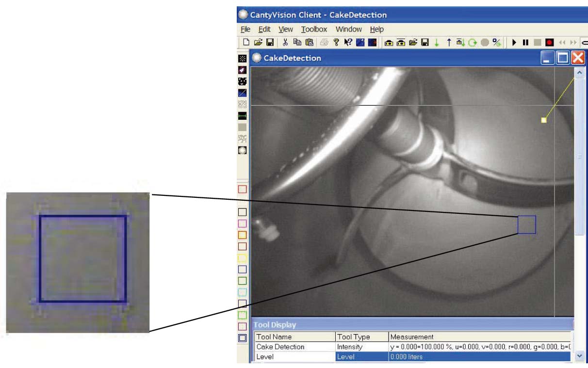Select the blue diagonal line tool
The height and width of the screenshot is (368, 588).
coord(243,93)
